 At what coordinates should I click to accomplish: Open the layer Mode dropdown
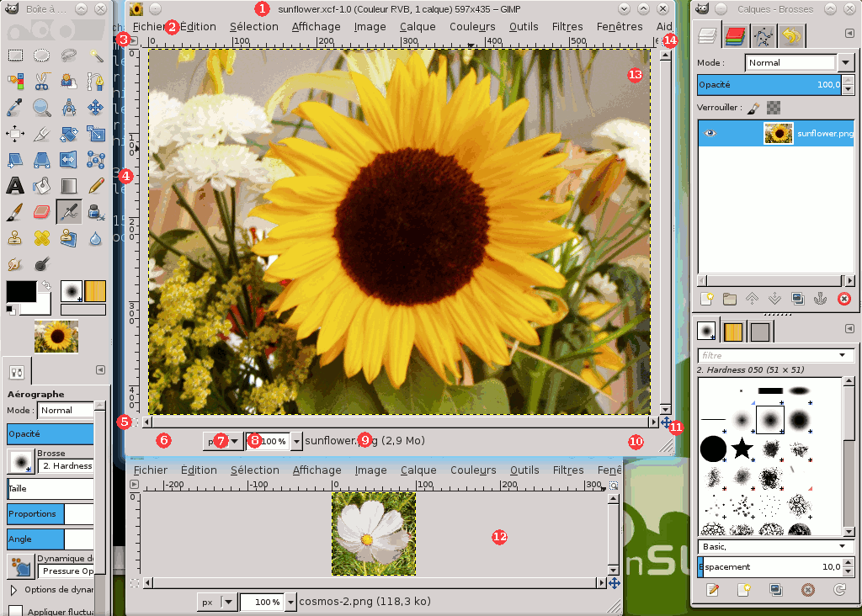coord(845,62)
